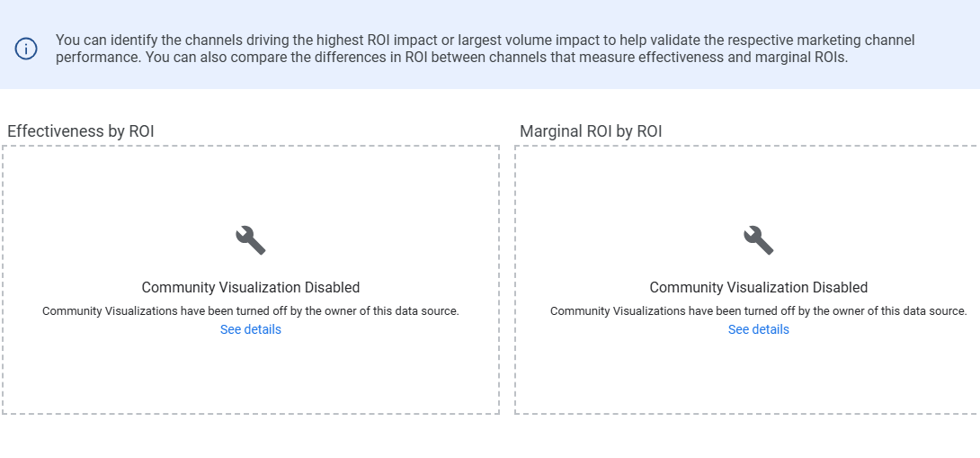Click empty area below See details, Effectiveness panel
Viewport: 980px width, 458px height.
[250, 378]
